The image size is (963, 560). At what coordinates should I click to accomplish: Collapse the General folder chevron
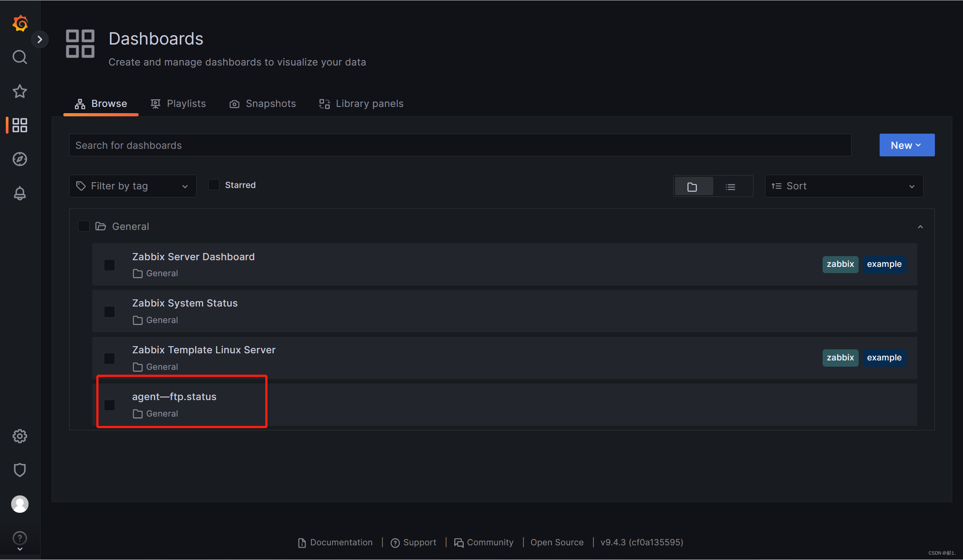pyautogui.click(x=920, y=227)
